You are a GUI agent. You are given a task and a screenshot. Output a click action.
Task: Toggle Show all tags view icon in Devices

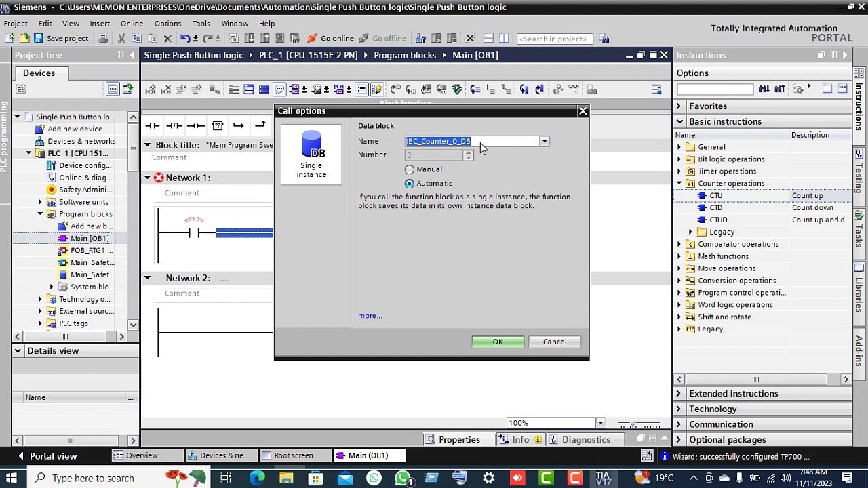tap(113, 89)
